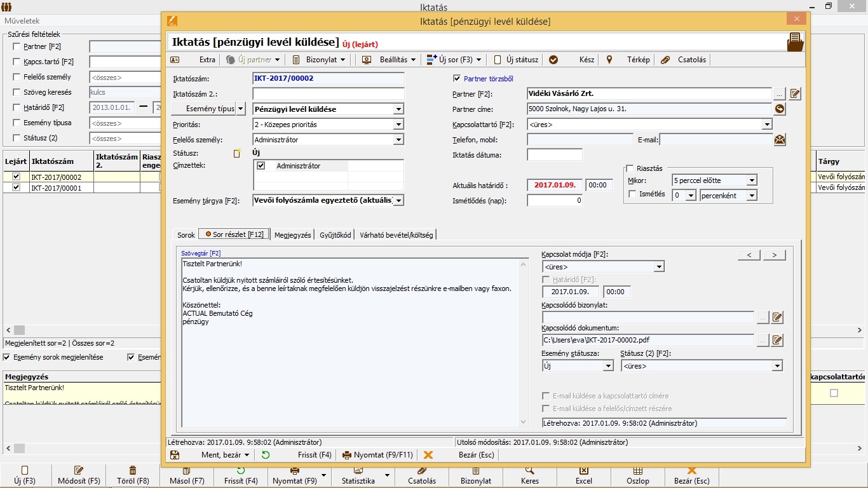Toggle the Ismétlés checkbox
The width and height of the screenshot is (868, 488).
[632, 194]
